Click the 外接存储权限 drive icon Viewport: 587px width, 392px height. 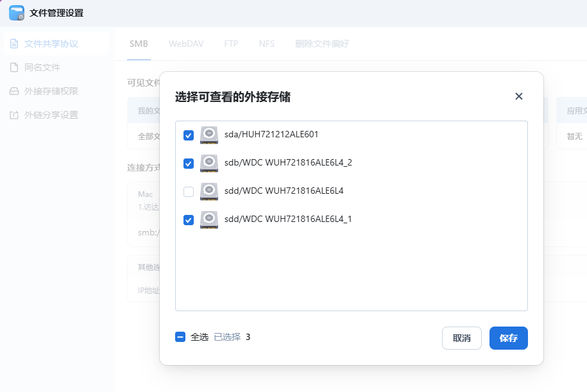14,91
